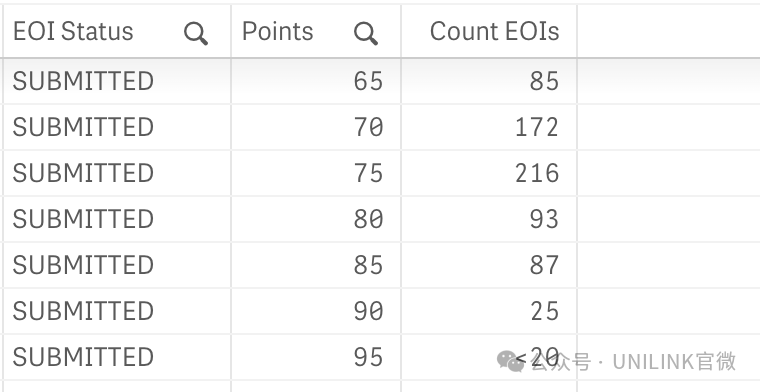
Task: Select SUBMITTED in the 80 points row
Action: [x=83, y=219]
